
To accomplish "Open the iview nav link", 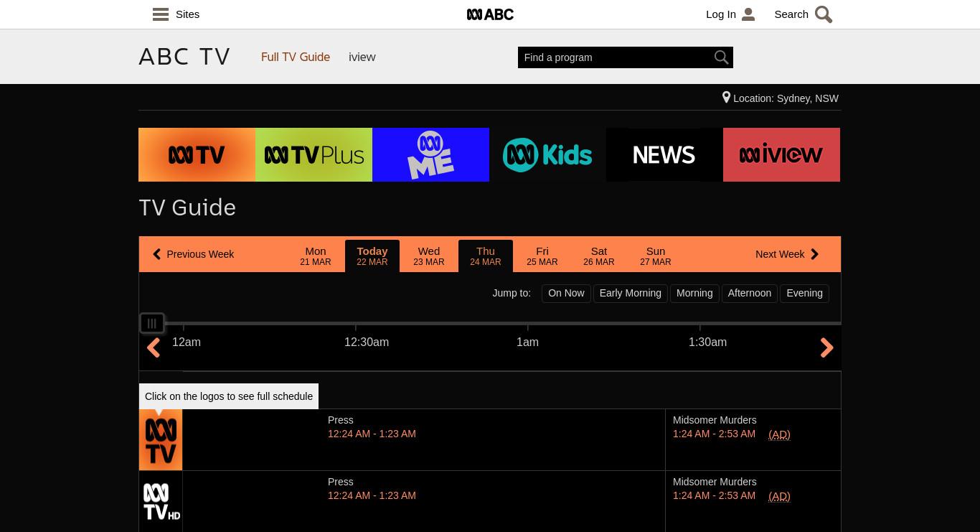I will pyautogui.click(x=362, y=57).
